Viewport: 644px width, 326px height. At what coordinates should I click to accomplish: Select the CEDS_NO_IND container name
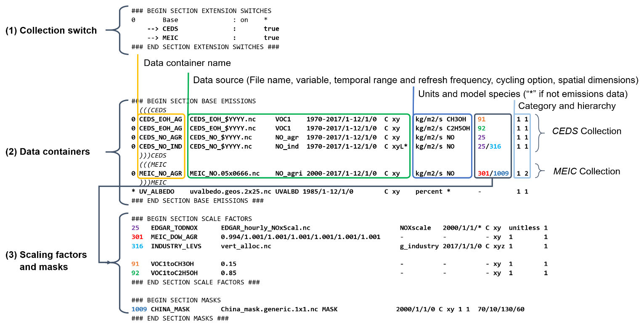(x=161, y=146)
